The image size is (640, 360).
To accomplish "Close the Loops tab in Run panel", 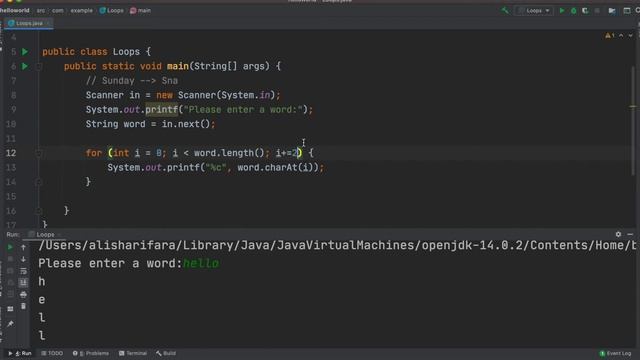I will pyautogui.click(x=59, y=235).
